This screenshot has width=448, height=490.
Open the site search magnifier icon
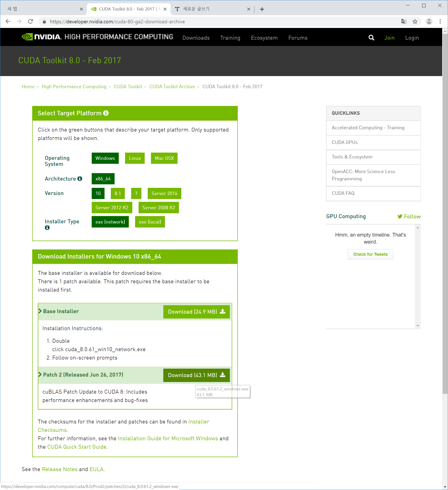371,38
